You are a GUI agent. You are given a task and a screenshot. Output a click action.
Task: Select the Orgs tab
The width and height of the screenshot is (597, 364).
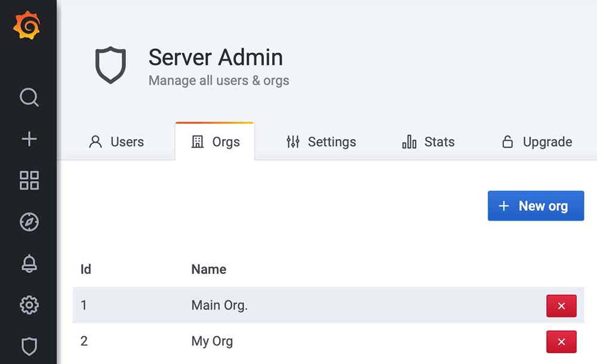click(215, 142)
